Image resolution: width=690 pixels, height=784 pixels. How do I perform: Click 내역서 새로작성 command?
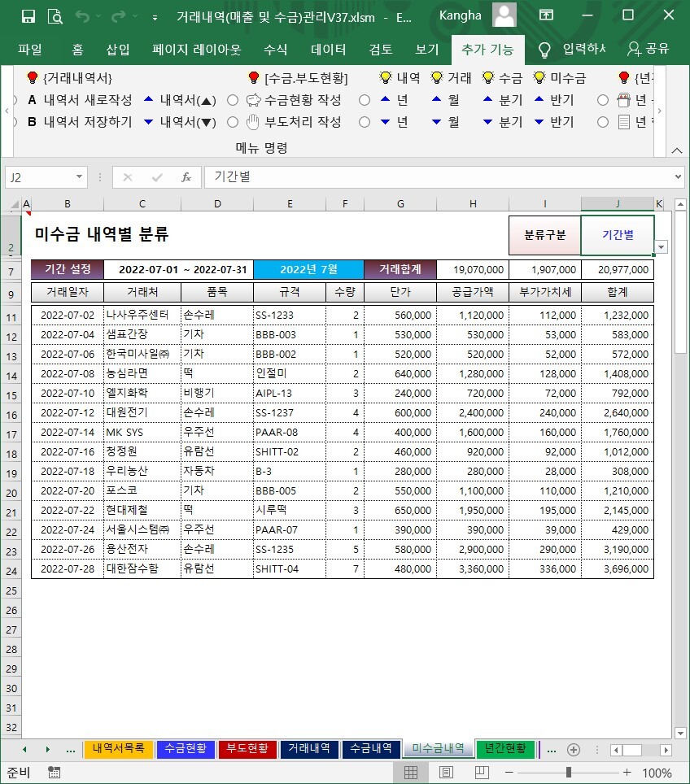click(x=80, y=100)
